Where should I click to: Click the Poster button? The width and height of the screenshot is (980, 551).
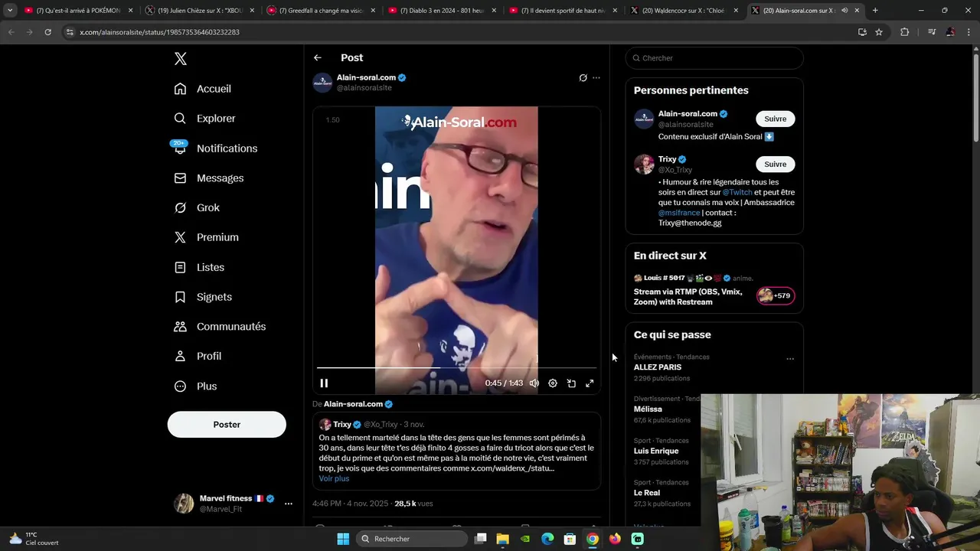227,425
